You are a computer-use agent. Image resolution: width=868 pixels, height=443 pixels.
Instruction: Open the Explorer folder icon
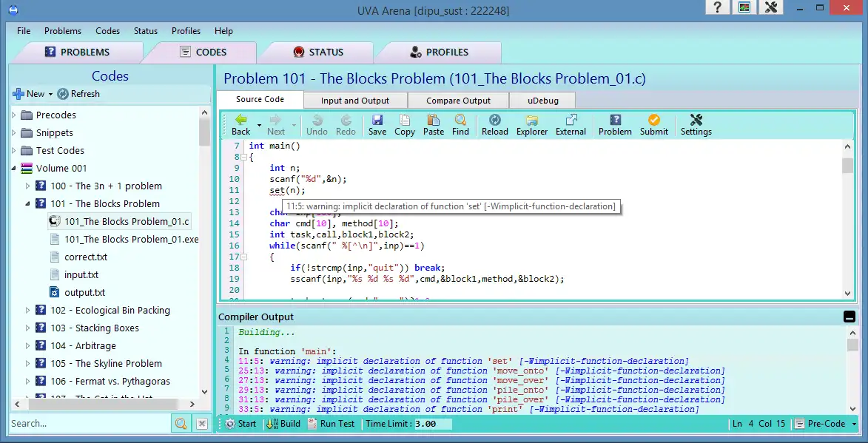[532, 120]
